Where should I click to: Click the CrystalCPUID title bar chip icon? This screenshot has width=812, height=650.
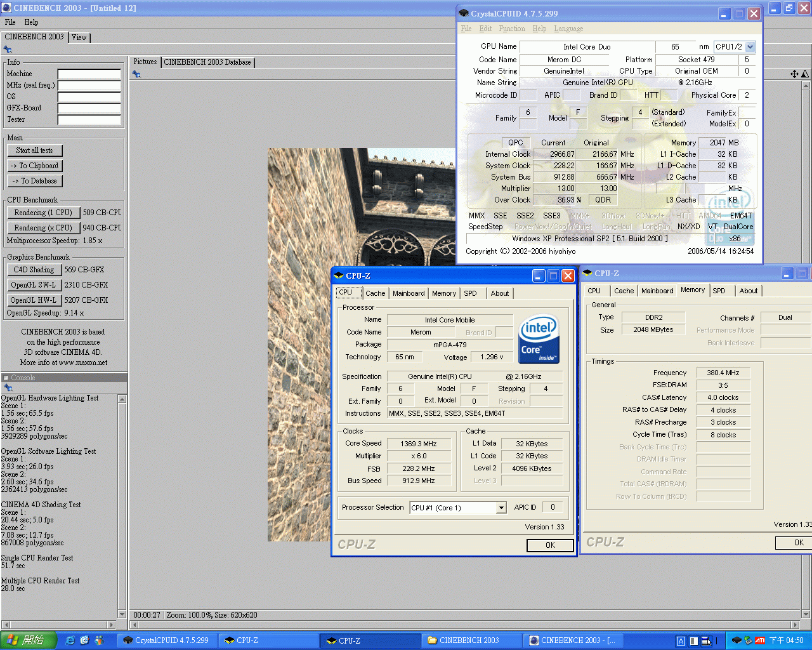click(x=463, y=13)
